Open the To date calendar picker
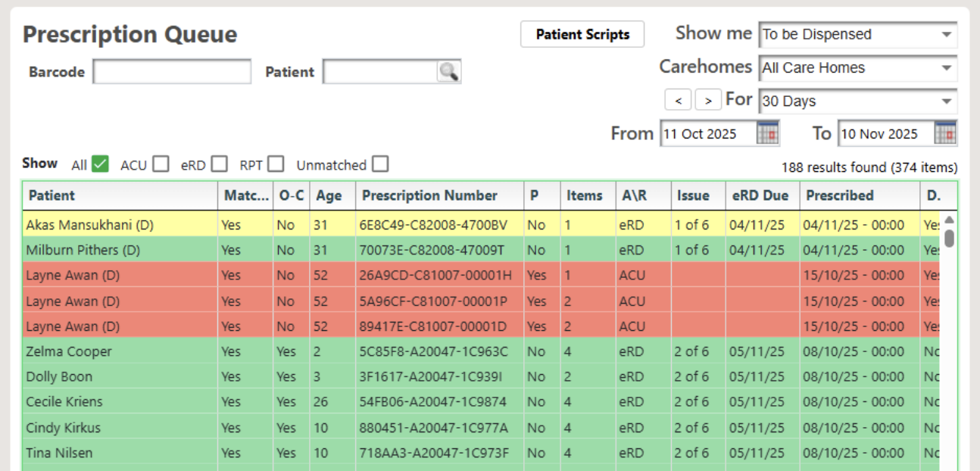This screenshot has height=471, width=980. point(945,133)
